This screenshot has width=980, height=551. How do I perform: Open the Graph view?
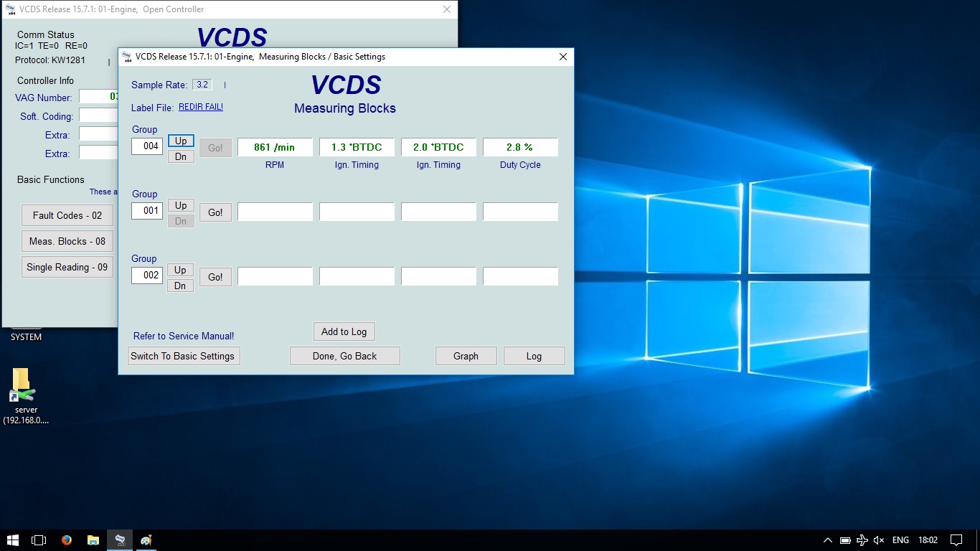pos(466,356)
